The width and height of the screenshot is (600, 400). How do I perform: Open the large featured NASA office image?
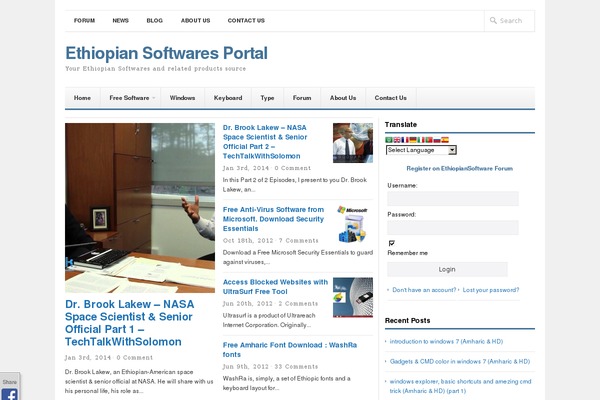pyautogui.click(x=140, y=208)
